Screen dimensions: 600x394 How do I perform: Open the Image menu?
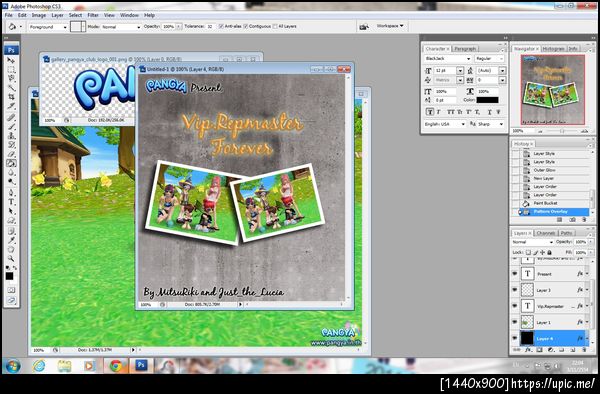click(x=39, y=15)
